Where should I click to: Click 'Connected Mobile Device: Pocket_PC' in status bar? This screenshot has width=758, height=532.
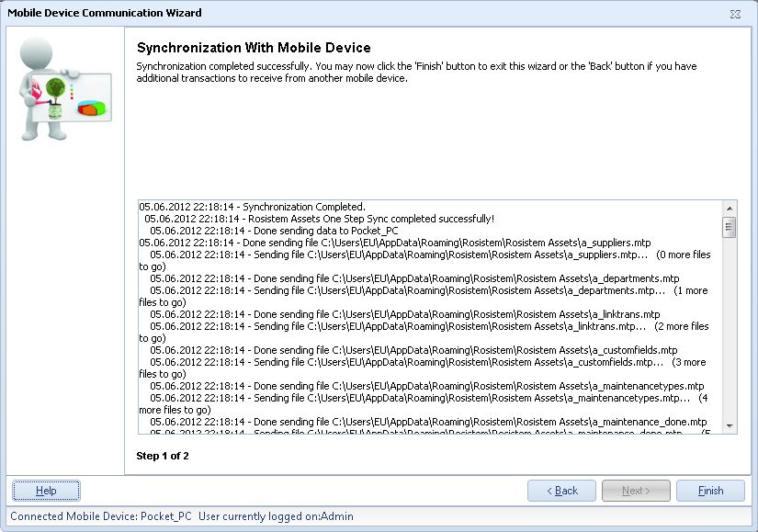pos(101,516)
